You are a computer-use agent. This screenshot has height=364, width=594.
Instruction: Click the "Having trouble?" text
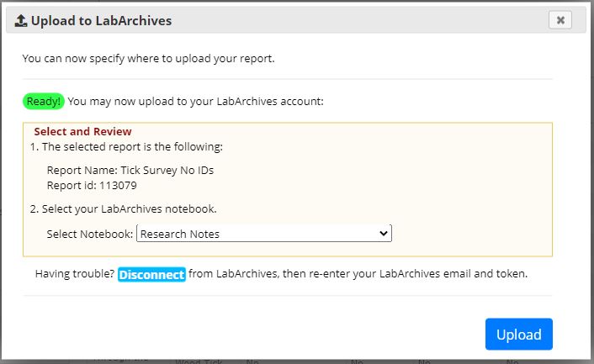click(75, 274)
